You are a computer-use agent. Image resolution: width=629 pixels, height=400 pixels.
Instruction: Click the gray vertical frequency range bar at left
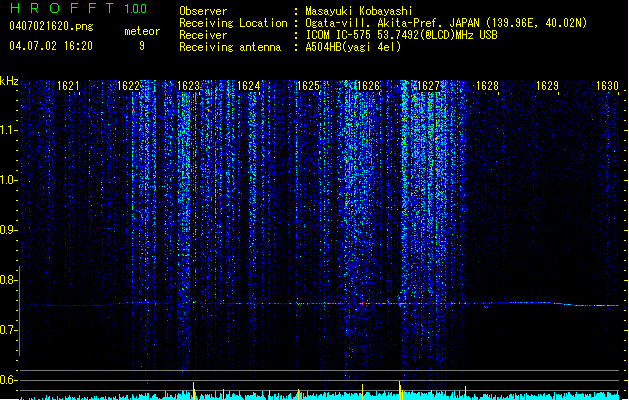[19, 311]
